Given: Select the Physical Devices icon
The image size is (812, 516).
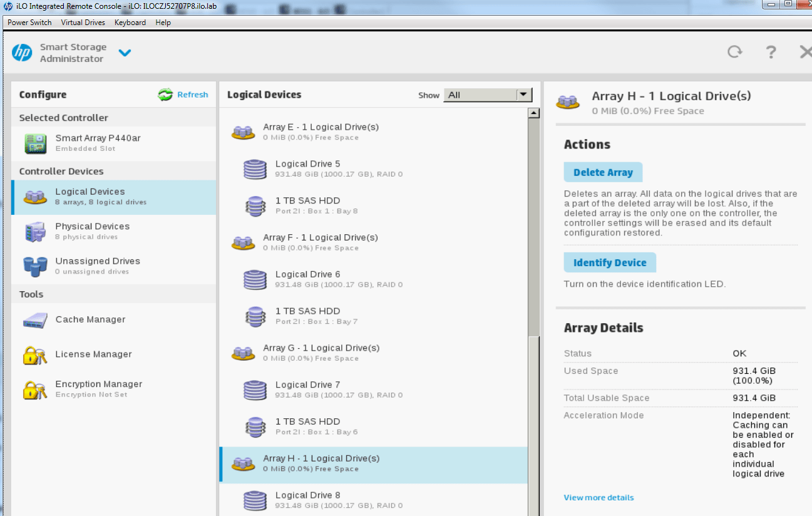Looking at the screenshot, I should click(35, 232).
